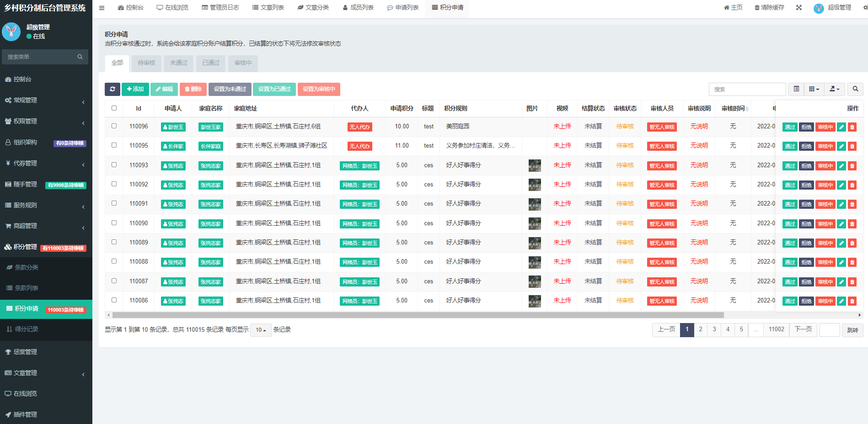The image size is (868, 424).
Task: Check the row checkbox for Id 110093
Action: [x=114, y=165]
